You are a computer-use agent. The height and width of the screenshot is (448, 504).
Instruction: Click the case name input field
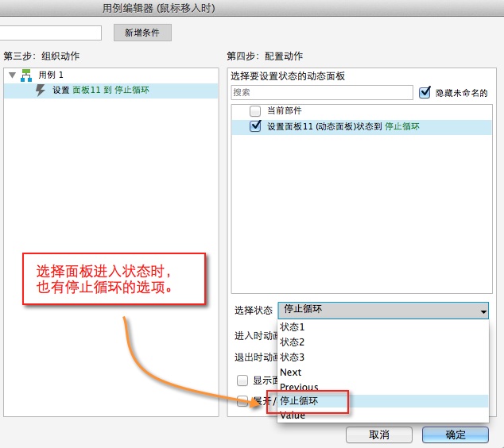tap(51, 33)
